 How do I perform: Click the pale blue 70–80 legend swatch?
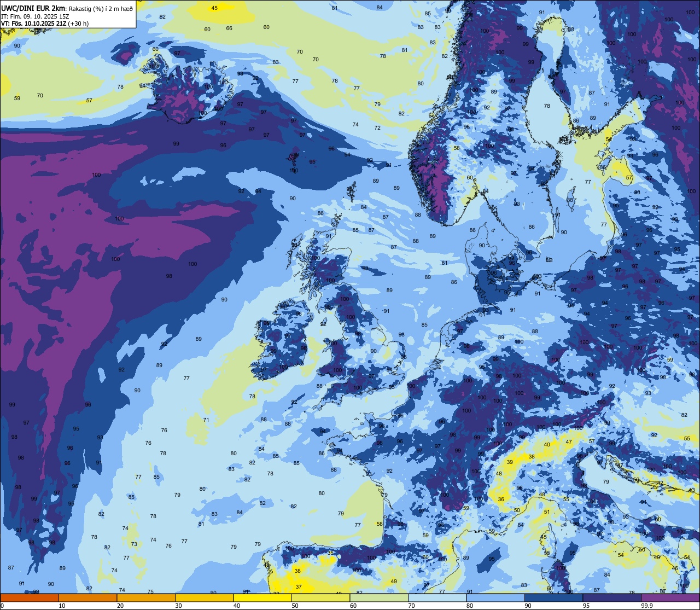pyautogui.click(x=437, y=598)
